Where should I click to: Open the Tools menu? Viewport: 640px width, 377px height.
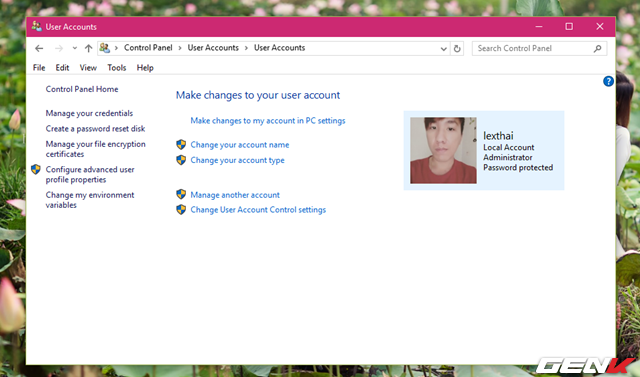pyautogui.click(x=117, y=68)
